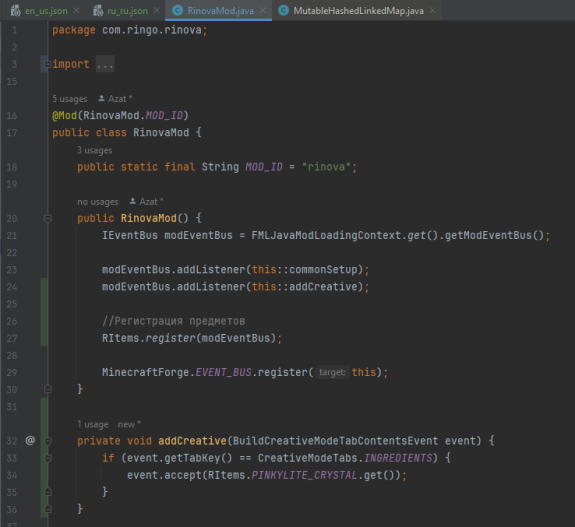Open the MutableHashedLinkedMap.java tab
This screenshot has height=527, width=575.
pyautogui.click(x=358, y=11)
